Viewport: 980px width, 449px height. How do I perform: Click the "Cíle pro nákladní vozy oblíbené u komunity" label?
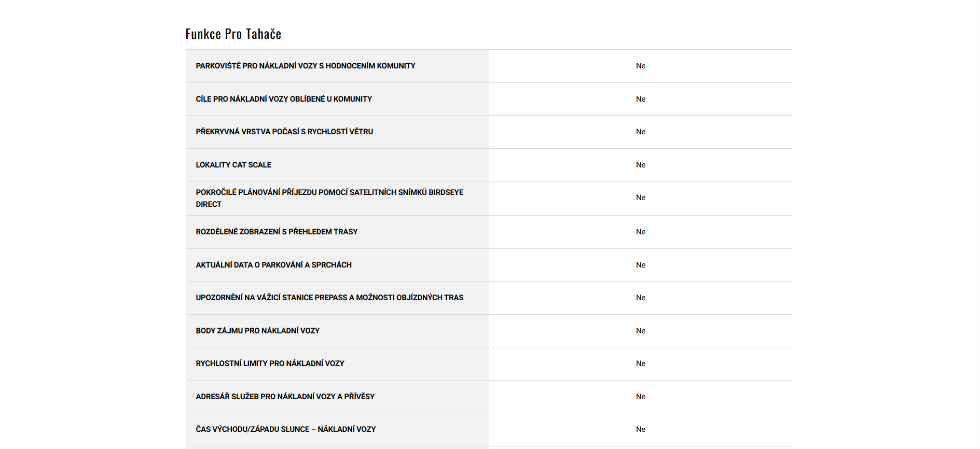point(284,99)
